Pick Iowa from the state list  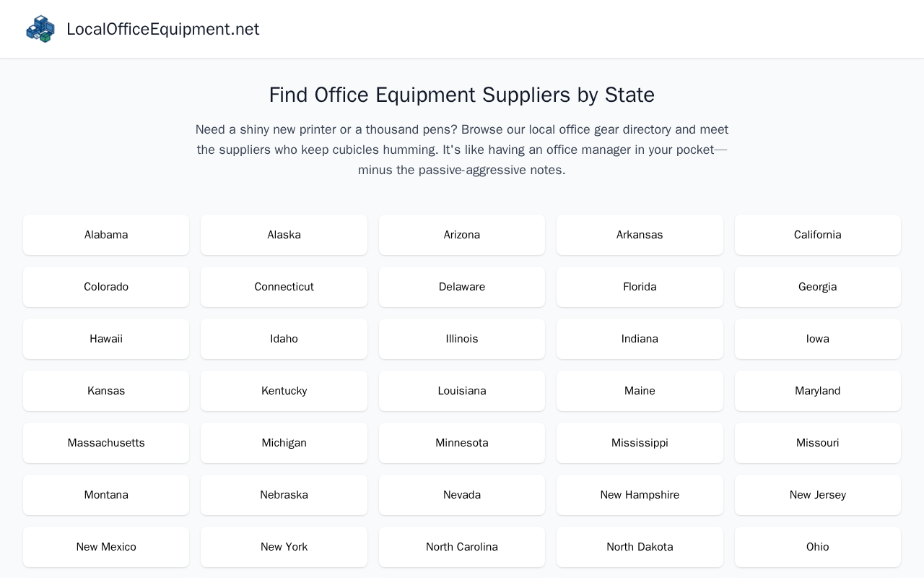tap(818, 339)
